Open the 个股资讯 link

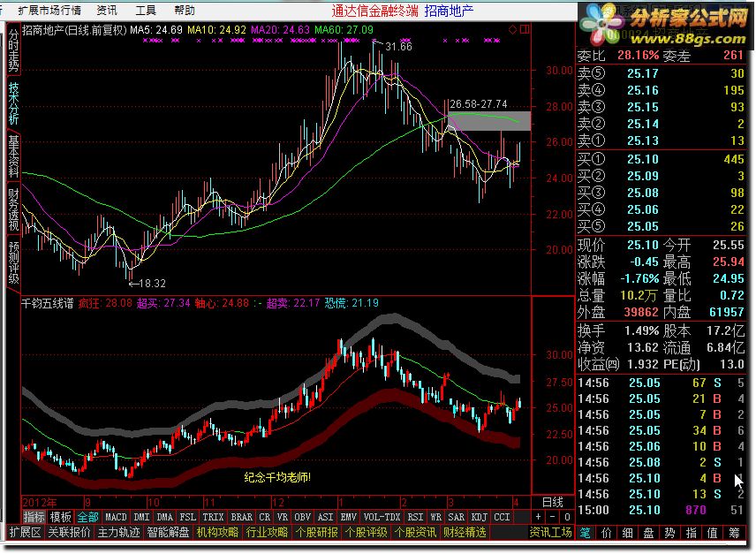click(416, 532)
